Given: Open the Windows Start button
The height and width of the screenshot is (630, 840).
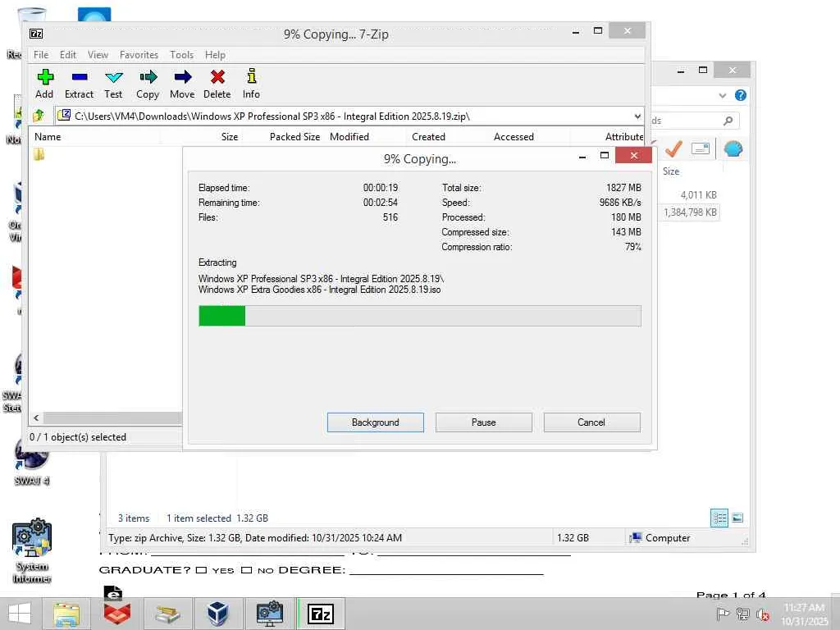Looking at the screenshot, I should [20, 614].
